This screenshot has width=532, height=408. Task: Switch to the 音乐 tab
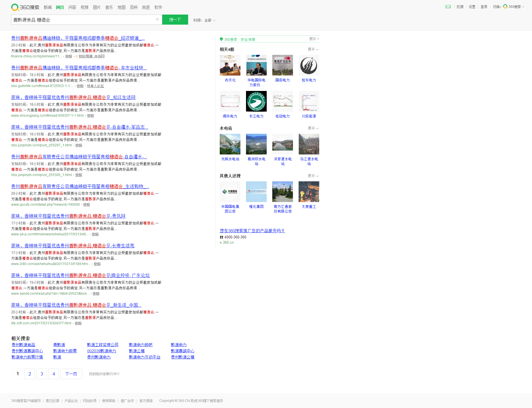109,7
